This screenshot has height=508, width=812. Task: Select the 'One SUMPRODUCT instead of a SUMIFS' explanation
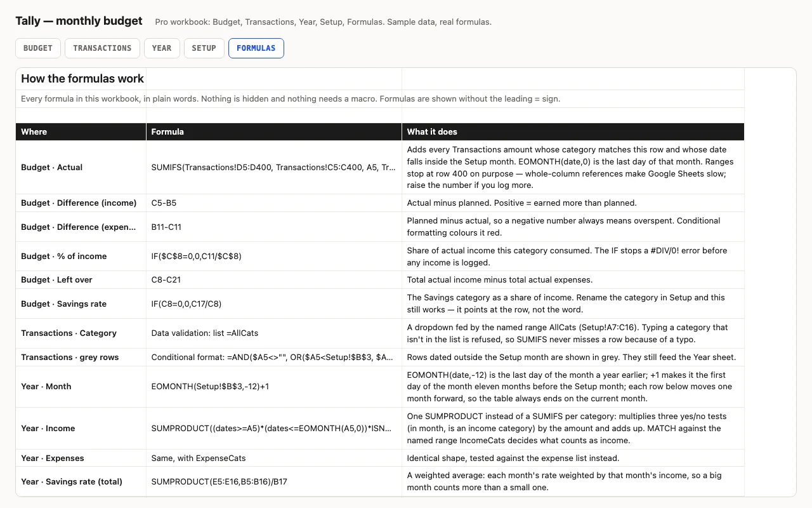click(573, 429)
